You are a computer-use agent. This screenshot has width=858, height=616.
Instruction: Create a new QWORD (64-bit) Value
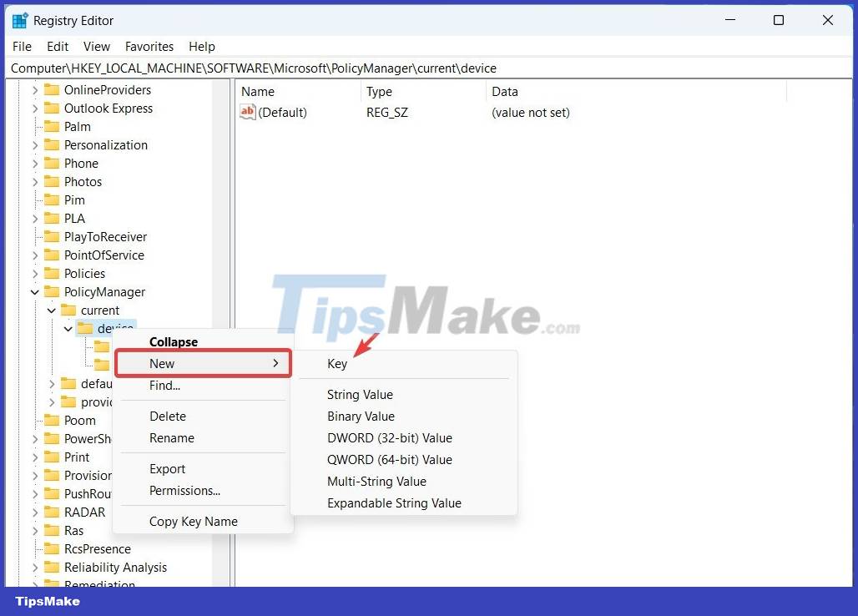(404, 460)
